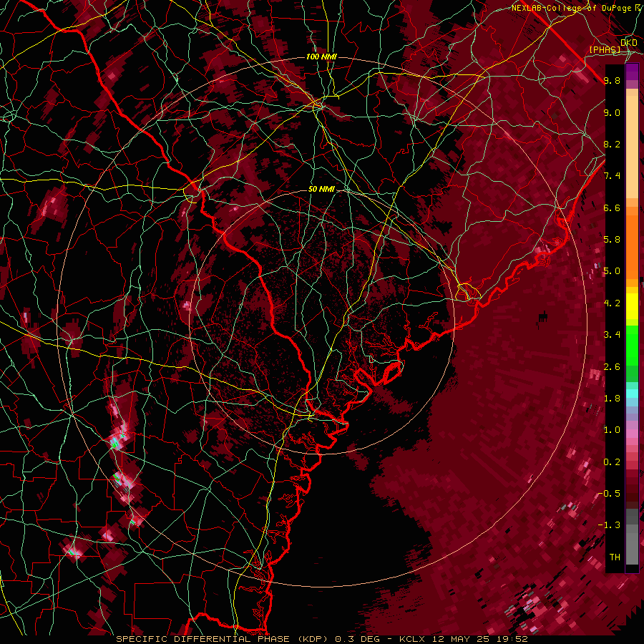Click the 1.8 value on the color scale
This screenshot has height=644, width=644.
coord(612,399)
